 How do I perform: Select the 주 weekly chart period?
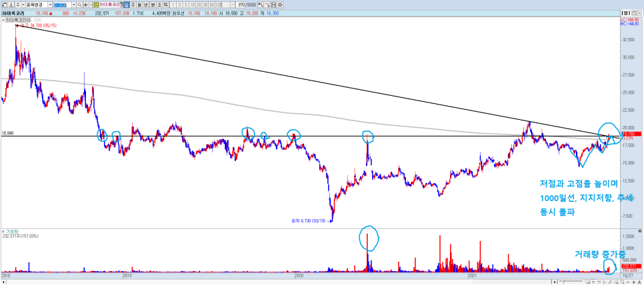[133, 5]
